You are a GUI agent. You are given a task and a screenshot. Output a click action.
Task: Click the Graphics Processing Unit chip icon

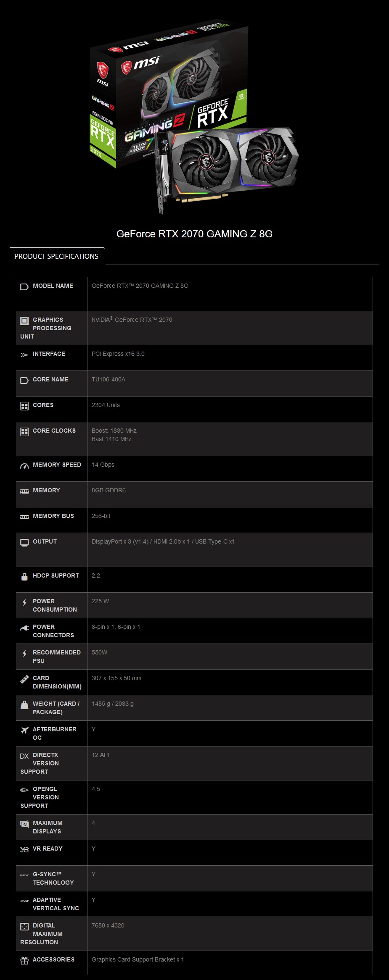pos(24,321)
